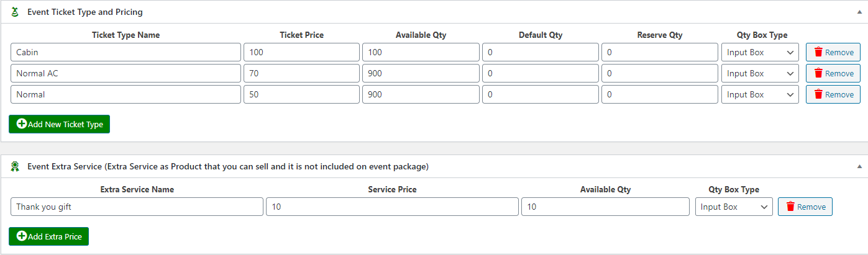This screenshot has height=255, width=868.
Task: Open Qty Box Type dropdown for Normal row
Action: click(760, 94)
